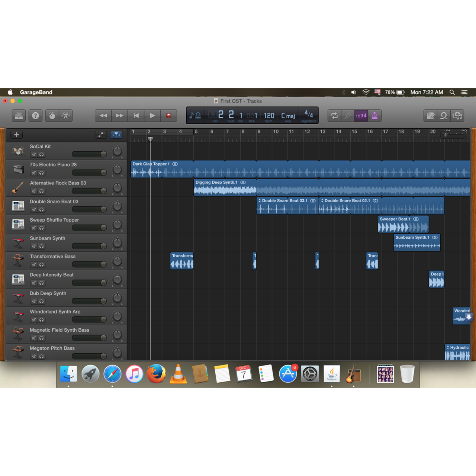Image resolution: width=476 pixels, height=476 pixels.
Task: Click the red Record button
Action: (x=168, y=116)
